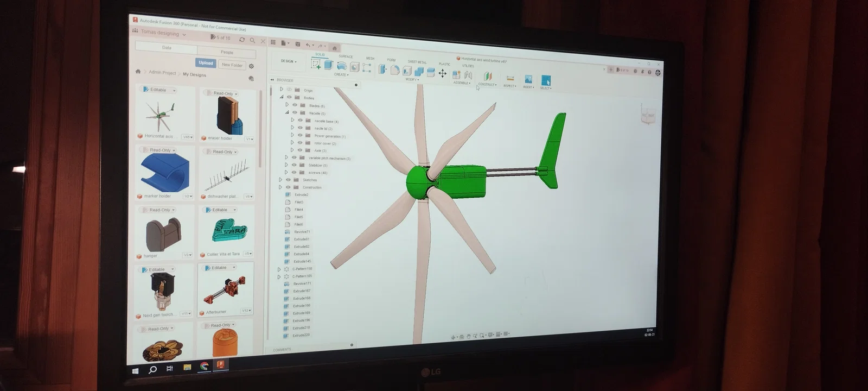Click the Save icon in the toolbar

click(x=297, y=44)
